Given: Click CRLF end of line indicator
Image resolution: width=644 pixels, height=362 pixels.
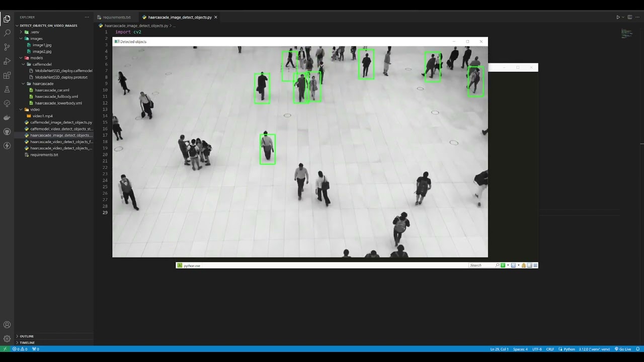Looking at the screenshot, I should pos(550,349).
